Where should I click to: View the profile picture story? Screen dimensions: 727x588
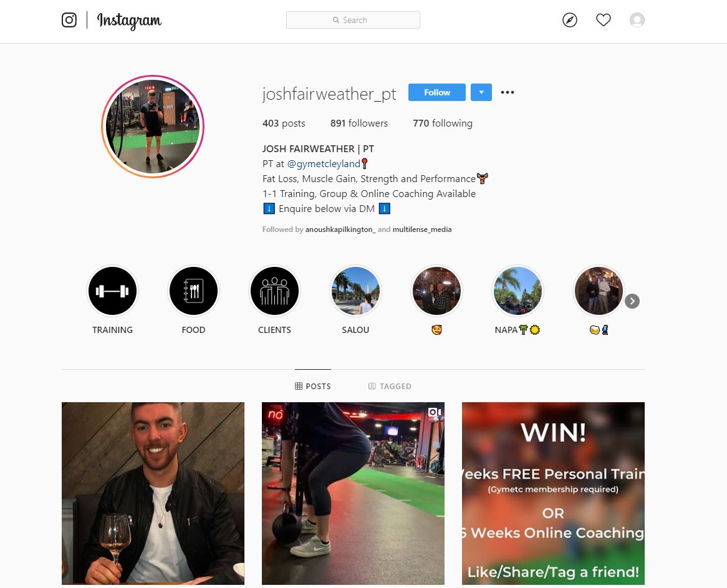coord(153,127)
